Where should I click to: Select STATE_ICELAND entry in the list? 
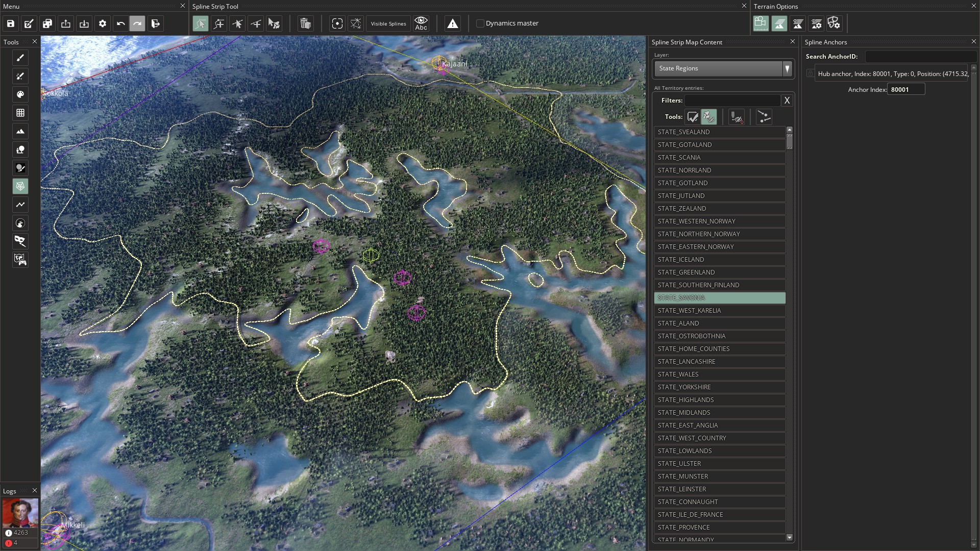click(720, 260)
